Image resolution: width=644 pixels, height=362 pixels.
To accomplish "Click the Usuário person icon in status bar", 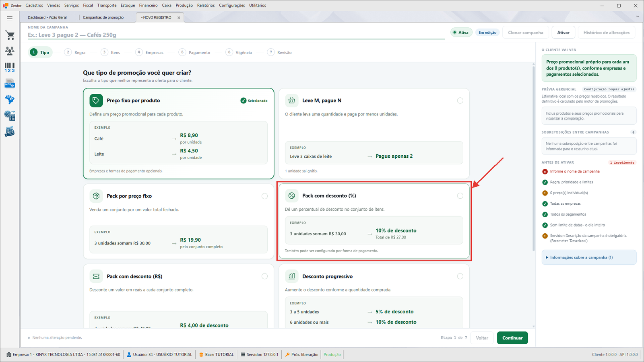I will coord(129,355).
